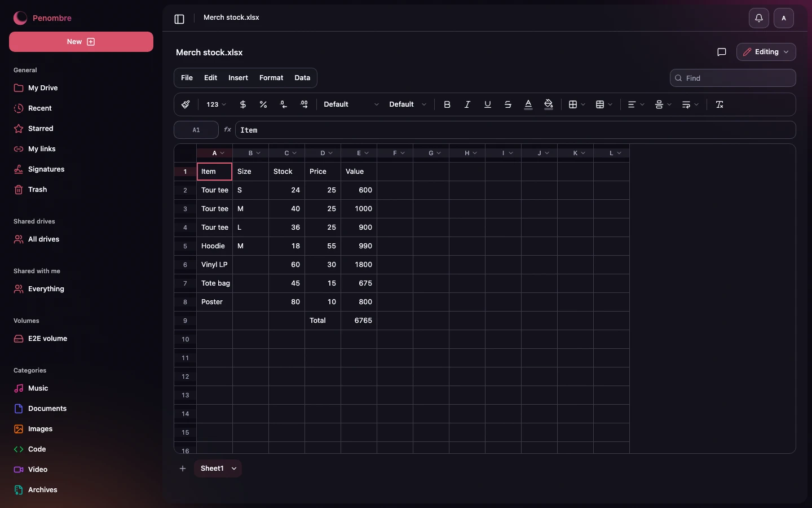This screenshot has height=508, width=812.
Task: Apply currency format with dollar icon
Action: click(x=243, y=104)
